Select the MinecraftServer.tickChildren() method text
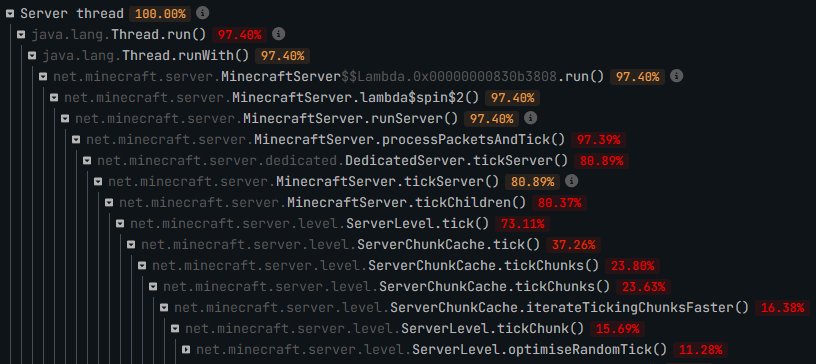Viewport: 816px width, 364px height. [323, 203]
